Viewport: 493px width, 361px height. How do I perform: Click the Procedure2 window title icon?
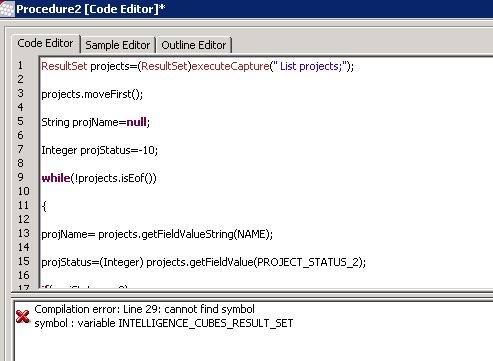[7, 8]
